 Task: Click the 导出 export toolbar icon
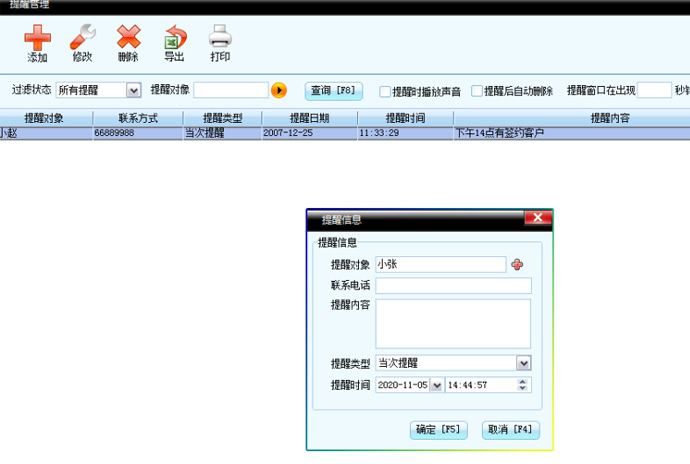click(174, 39)
